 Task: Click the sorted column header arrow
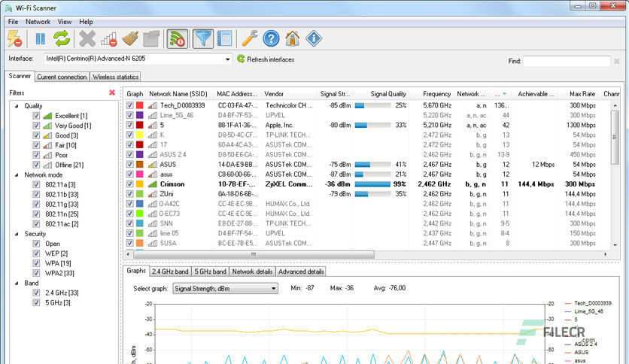tap(505, 94)
